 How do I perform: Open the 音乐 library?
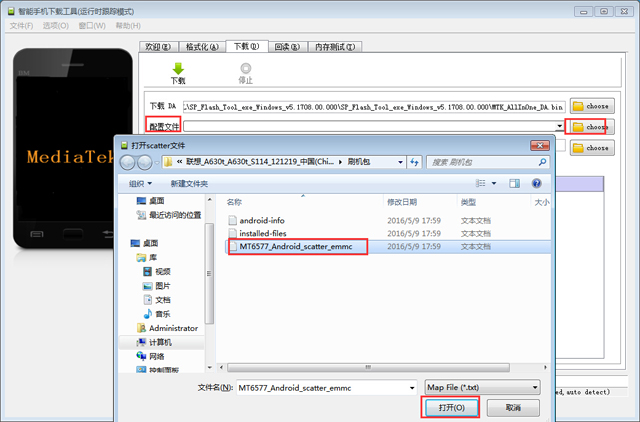(162, 314)
